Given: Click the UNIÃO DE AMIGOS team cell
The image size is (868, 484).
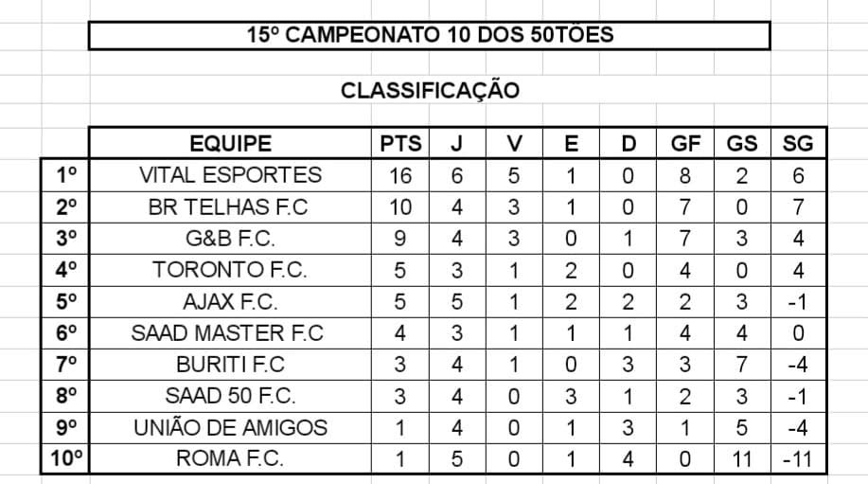Looking at the screenshot, I should (x=230, y=427).
